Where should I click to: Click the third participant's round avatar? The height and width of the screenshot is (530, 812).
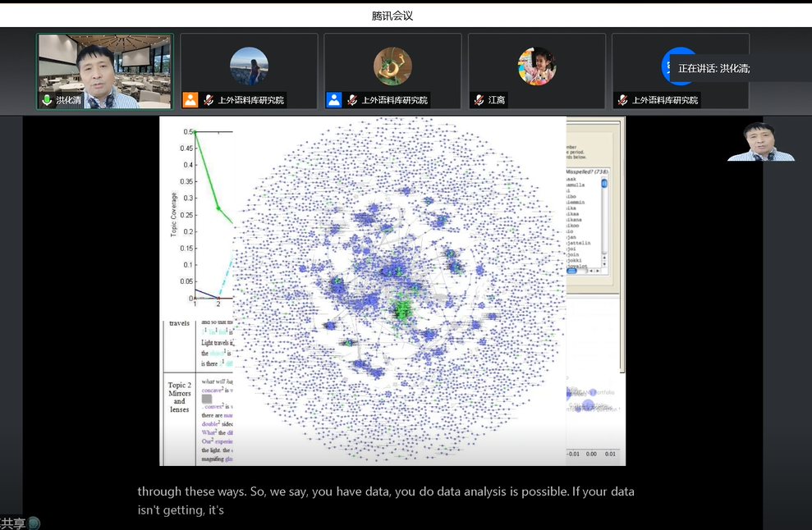[392, 66]
